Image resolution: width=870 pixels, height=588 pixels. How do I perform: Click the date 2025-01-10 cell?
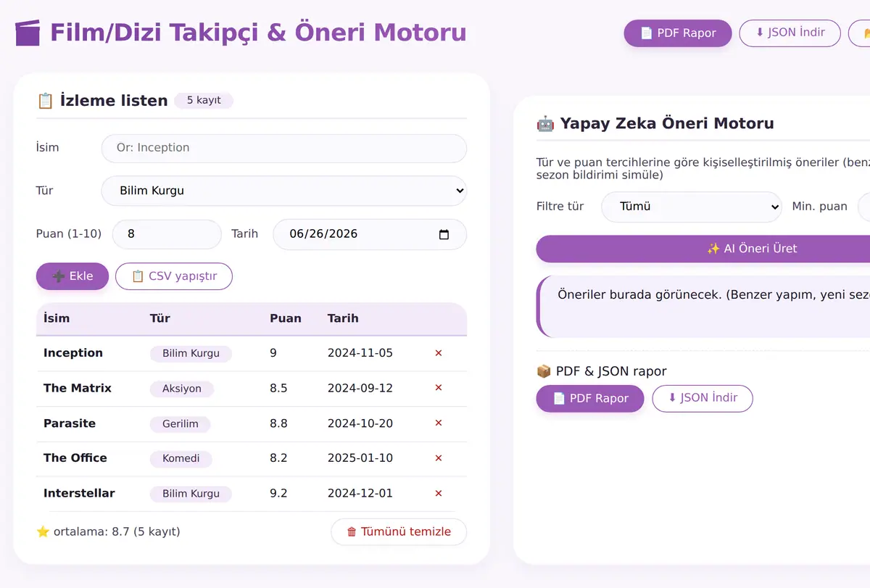click(x=360, y=458)
